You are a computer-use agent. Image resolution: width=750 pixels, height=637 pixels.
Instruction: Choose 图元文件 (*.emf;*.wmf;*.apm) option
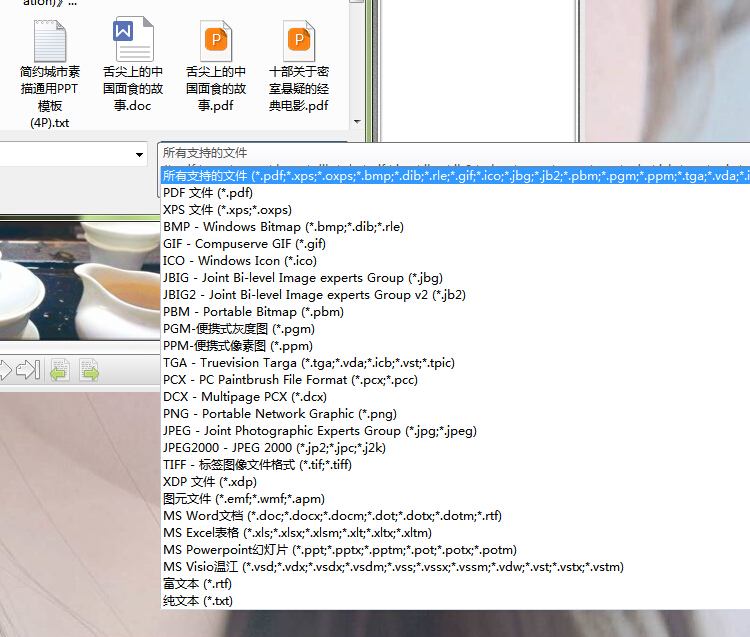(x=455, y=499)
